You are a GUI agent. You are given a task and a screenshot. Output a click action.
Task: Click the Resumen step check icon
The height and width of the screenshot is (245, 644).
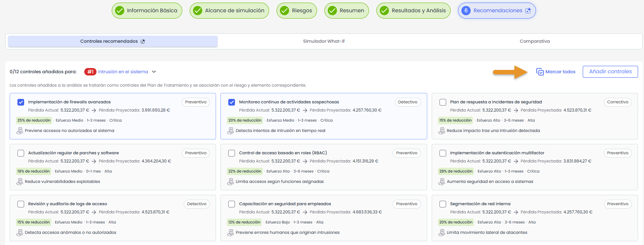tap(333, 10)
